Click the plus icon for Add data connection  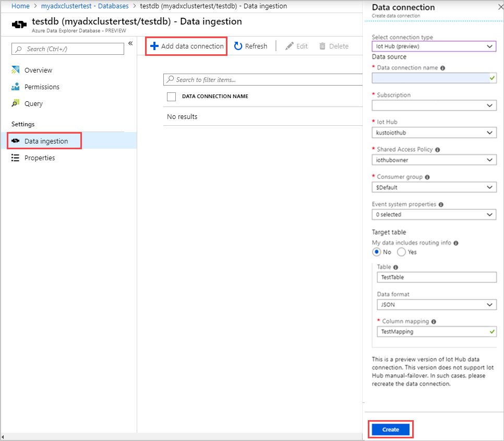[x=154, y=46]
